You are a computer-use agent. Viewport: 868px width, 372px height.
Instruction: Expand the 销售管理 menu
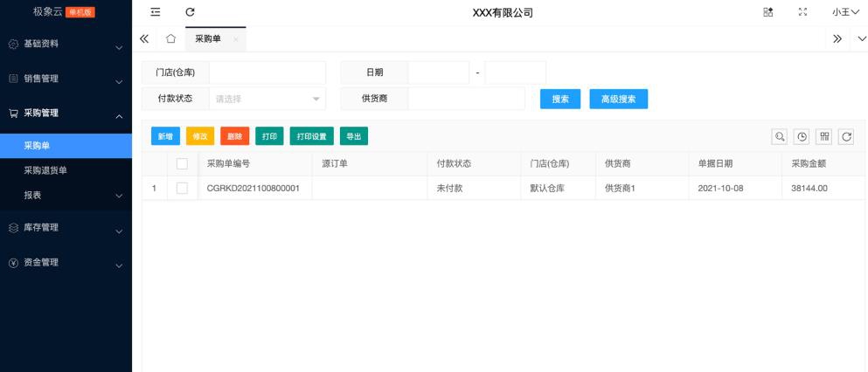66,79
